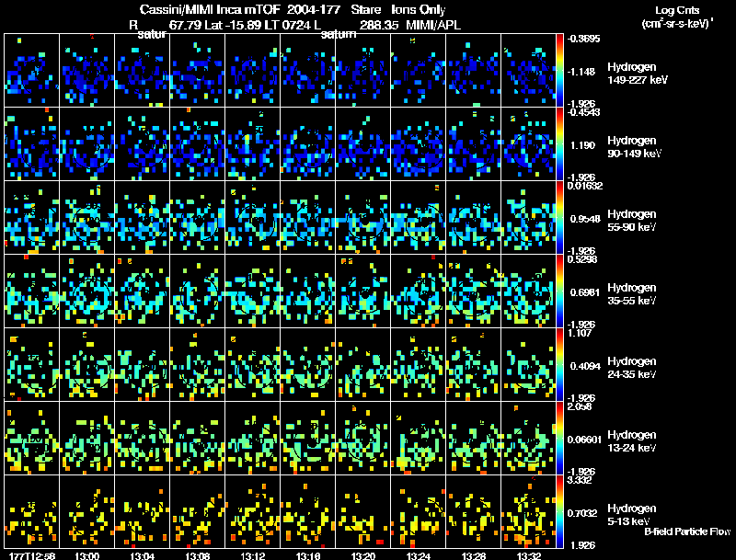This screenshot has height=560, width=736.
Task: Click the '288.35' L value
Action: (378, 25)
